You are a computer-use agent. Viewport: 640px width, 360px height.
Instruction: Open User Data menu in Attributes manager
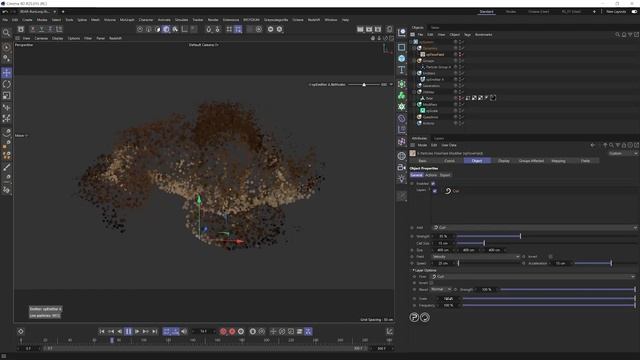click(449, 145)
